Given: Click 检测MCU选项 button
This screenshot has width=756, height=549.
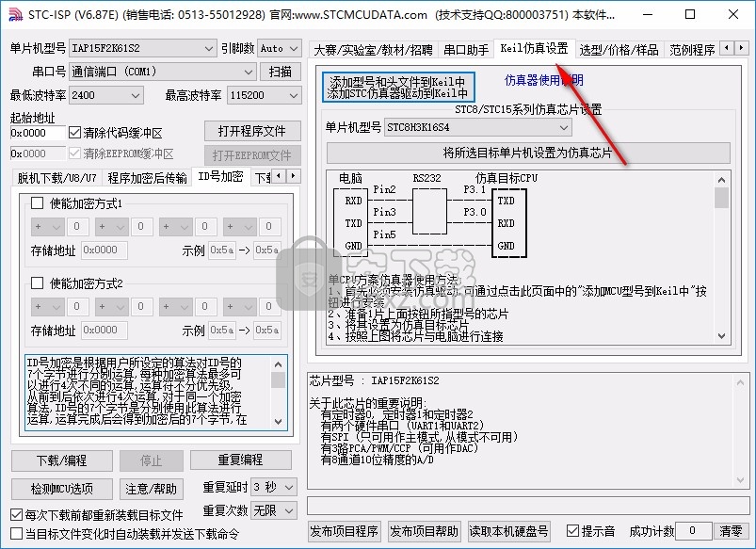Looking at the screenshot, I should tap(62, 489).
